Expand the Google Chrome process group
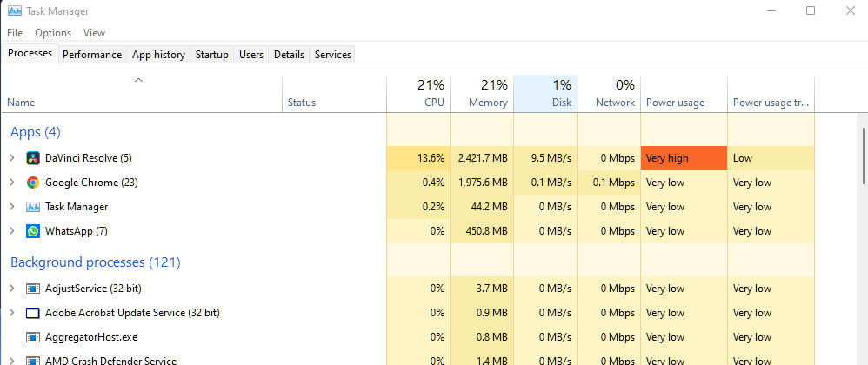Image resolution: width=868 pixels, height=365 pixels. tap(12, 182)
